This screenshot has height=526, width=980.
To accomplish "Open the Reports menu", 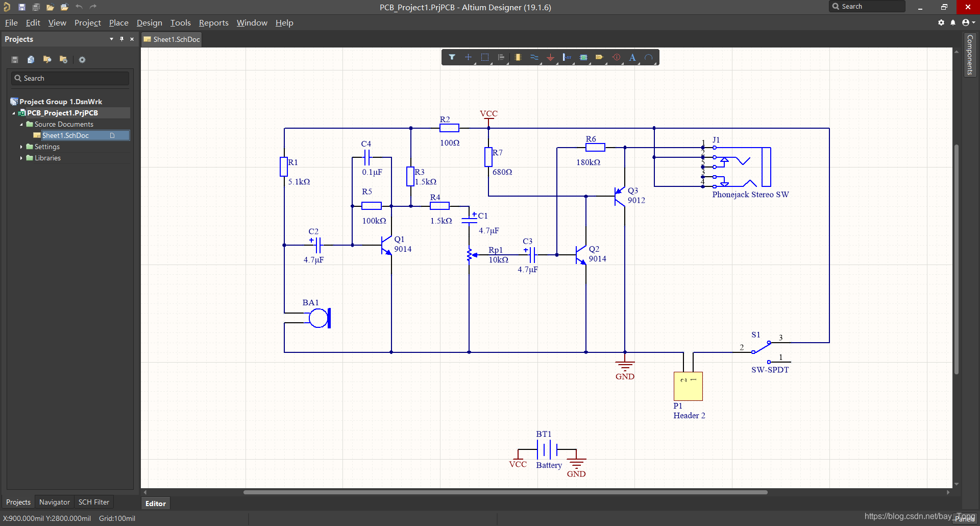I will (x=214, y=23).
